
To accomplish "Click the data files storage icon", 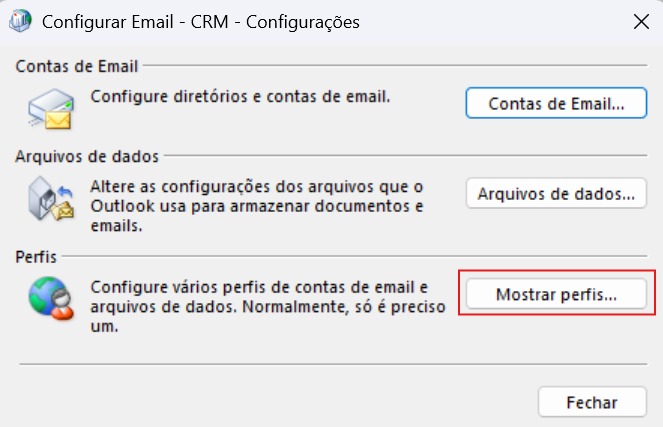I will [x=51, y=199].
